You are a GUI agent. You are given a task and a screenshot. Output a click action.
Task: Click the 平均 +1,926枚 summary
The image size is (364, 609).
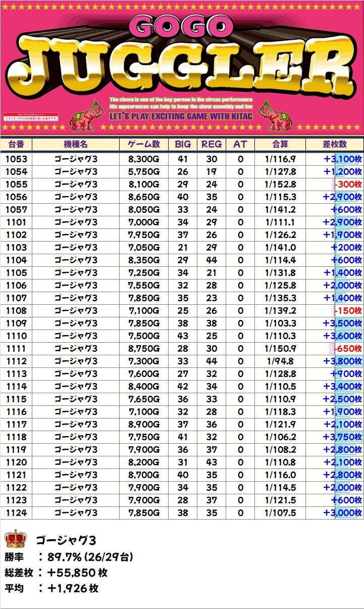pyautogui.click(x=51, y=589)
